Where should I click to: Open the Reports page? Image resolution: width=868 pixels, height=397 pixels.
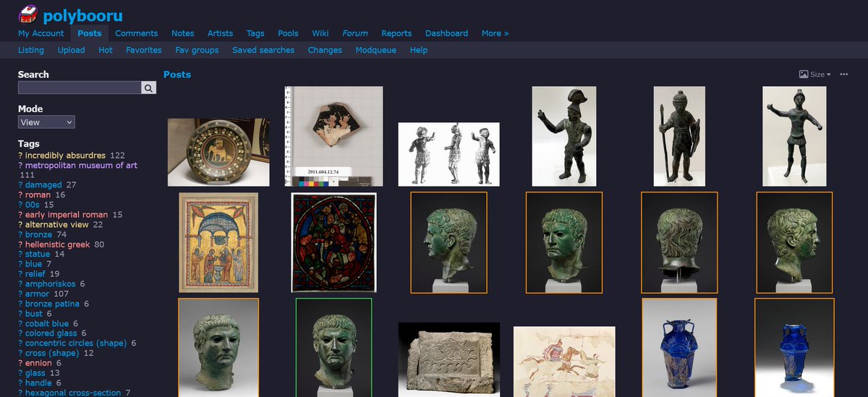coord(396,33)
